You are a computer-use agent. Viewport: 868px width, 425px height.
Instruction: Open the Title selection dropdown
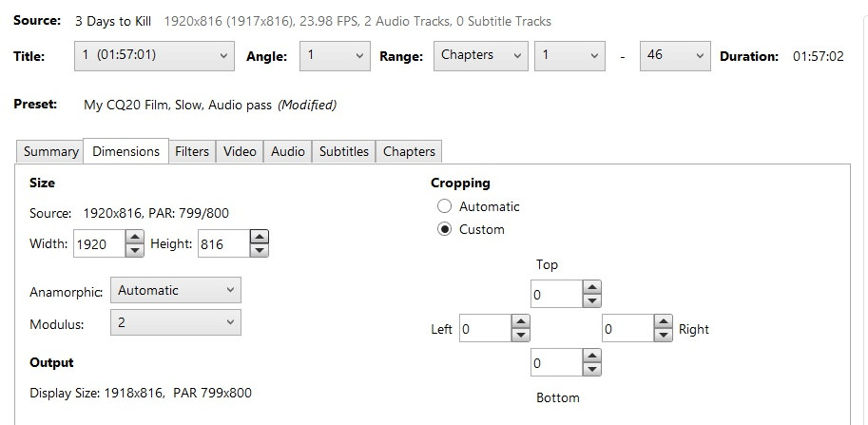coord(153,55)
